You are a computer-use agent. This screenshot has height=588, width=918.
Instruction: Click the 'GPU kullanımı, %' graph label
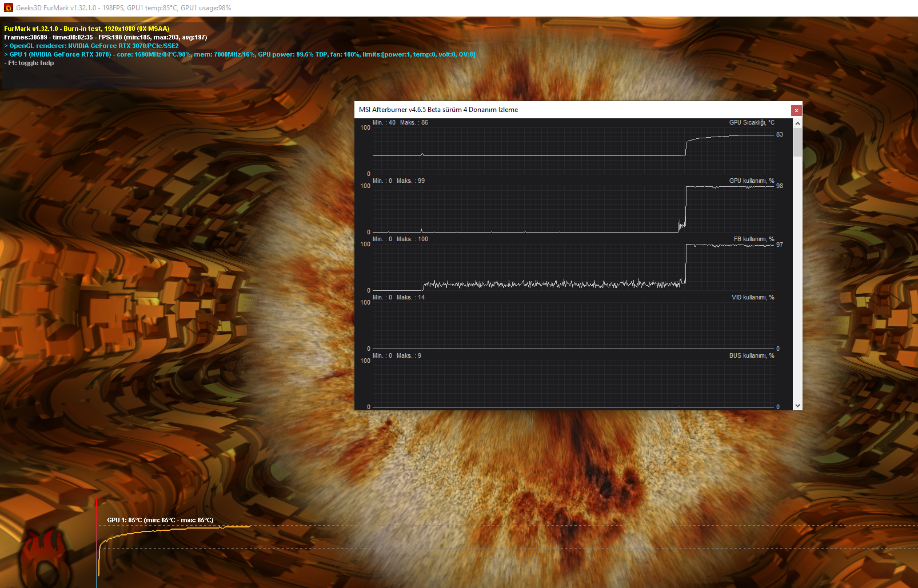click(752, 181)
